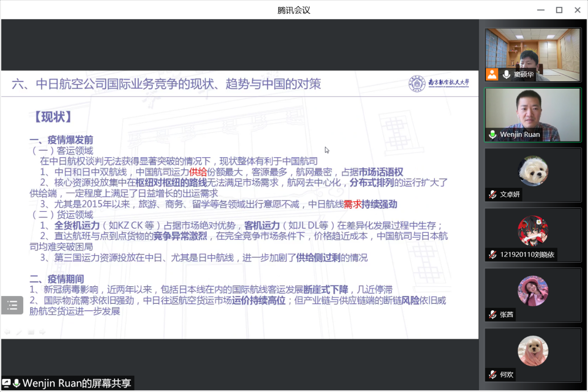The height and width of the screenshot is (392, 588).
Task: Click the next slide arrow on the slide
Action: tap(42, 332)
